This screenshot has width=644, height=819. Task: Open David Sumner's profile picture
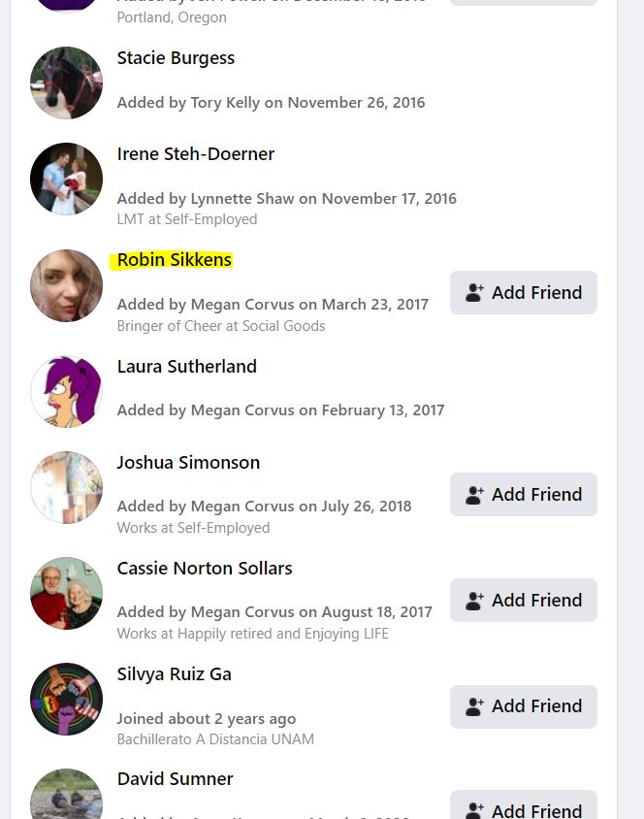click(x=66, y=794)
